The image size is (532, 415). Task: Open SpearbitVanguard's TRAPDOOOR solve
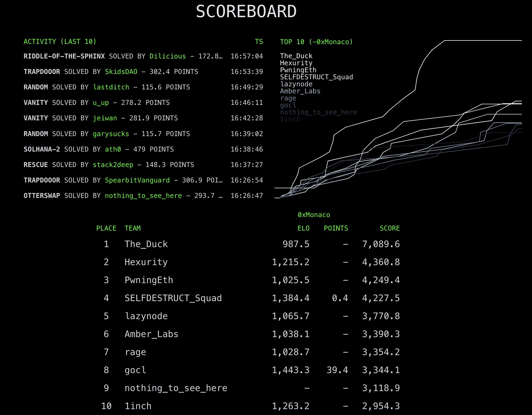(137, 180)
